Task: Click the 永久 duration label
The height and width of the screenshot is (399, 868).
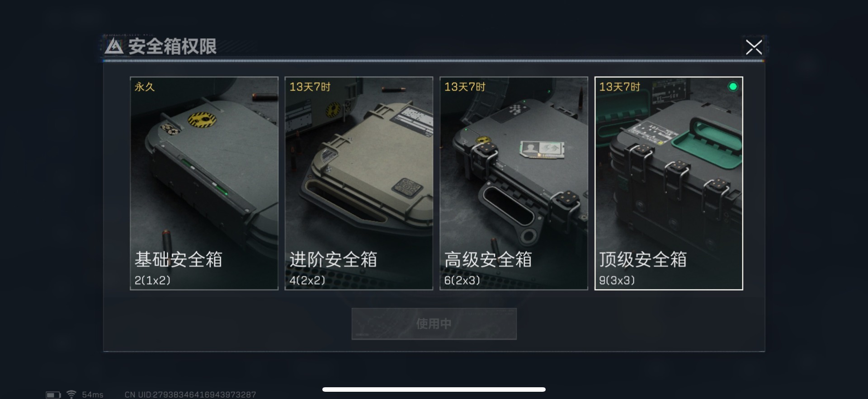Action: (x=145, y=87)
